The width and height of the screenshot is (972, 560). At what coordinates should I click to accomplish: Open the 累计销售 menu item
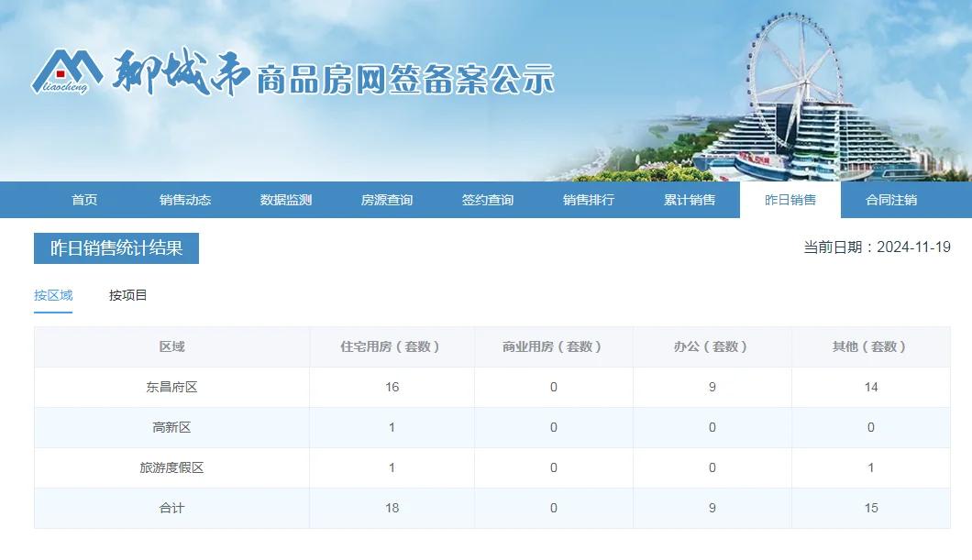(x=690, y=200)
